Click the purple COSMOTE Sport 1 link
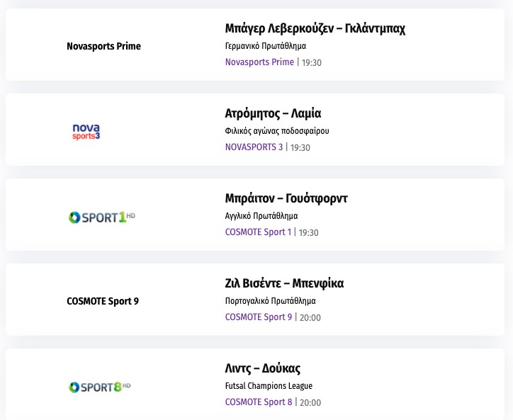Viewport: 513px width, 420px height. pyautogui.click(x=258, y=232)
